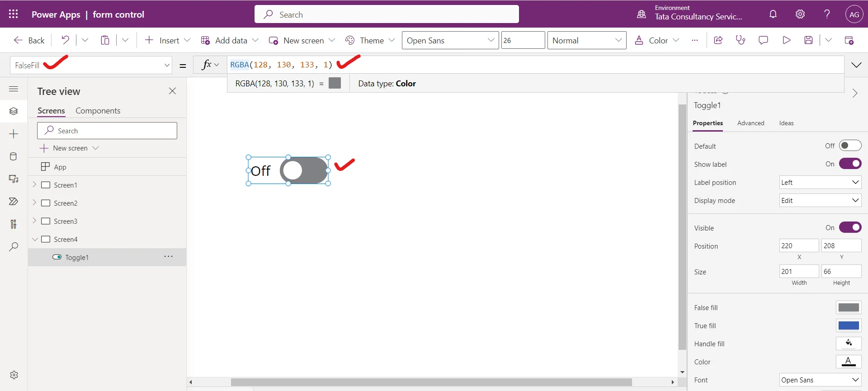Expand the formula bar chevron

point(856,65)
